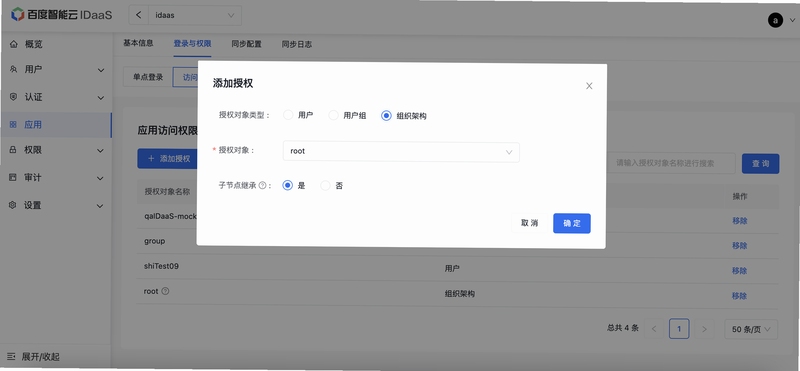Remove the root row via 移除
Viewport: 800px width, 371px height.
point(739,295)
